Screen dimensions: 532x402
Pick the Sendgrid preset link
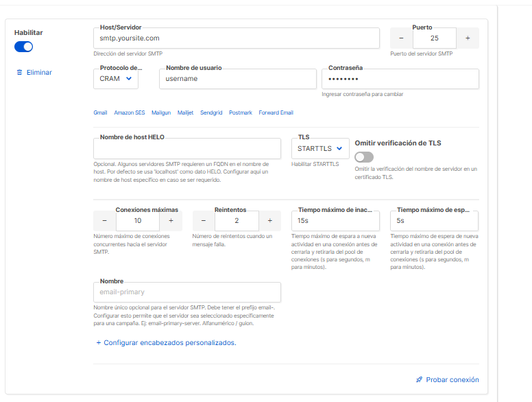tap(211, 113)
